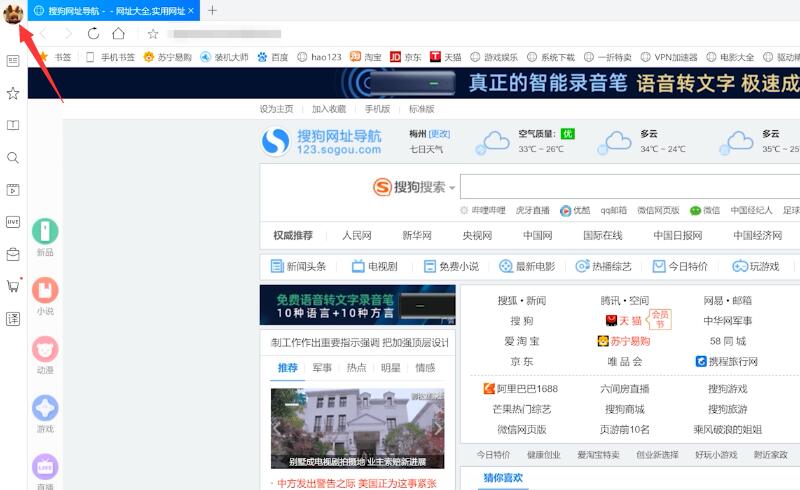Switch to the 热点 news tab

(356, 368)
